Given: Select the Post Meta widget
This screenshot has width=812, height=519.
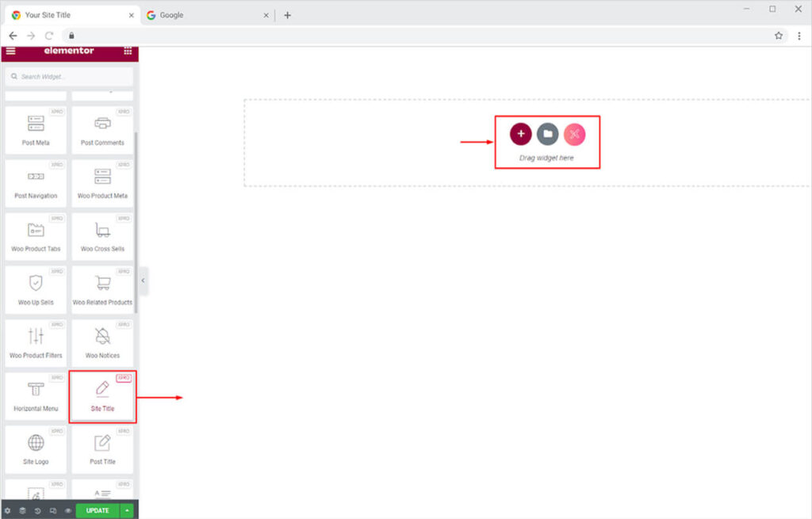Looking at the screenshot, I should [x=36, y=130].
